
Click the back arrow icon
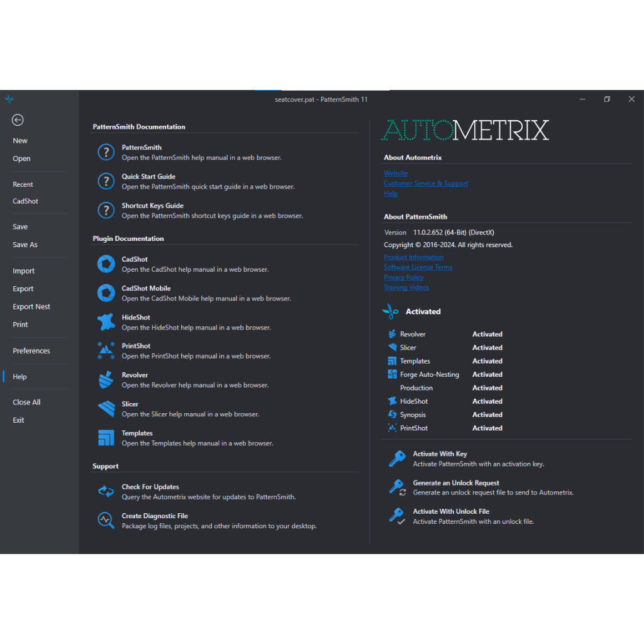click(18, 120)
